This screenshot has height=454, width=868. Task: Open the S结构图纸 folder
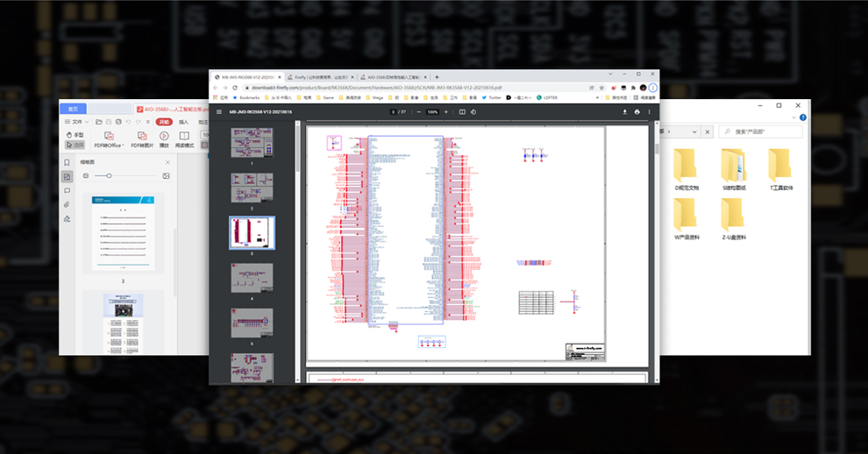click(734, 171)
